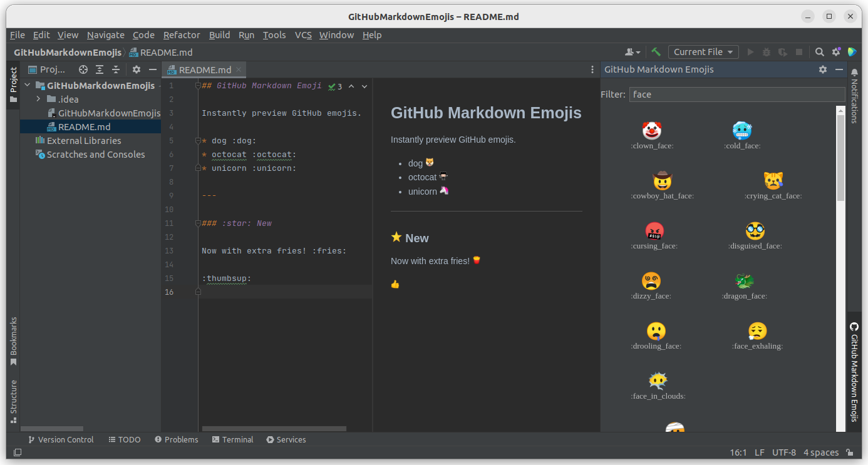Select the face_exhaling emoji
This screenshot has height=465, width=868.
pos(757,335)
